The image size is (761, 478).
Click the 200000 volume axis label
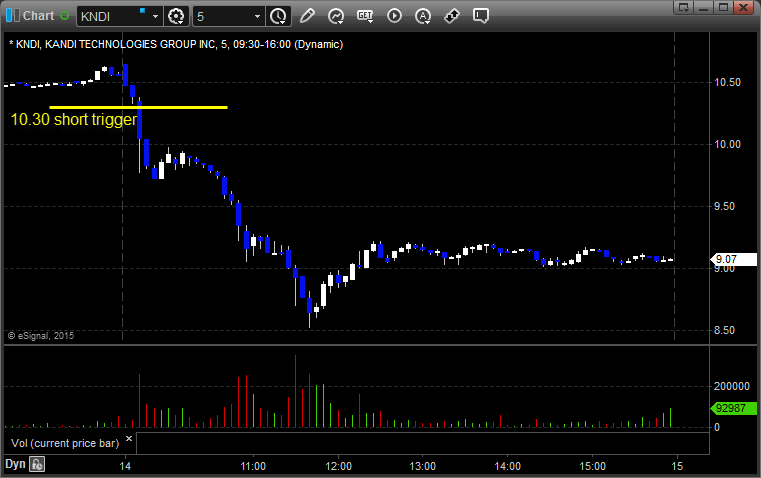[x=731, y=386]
